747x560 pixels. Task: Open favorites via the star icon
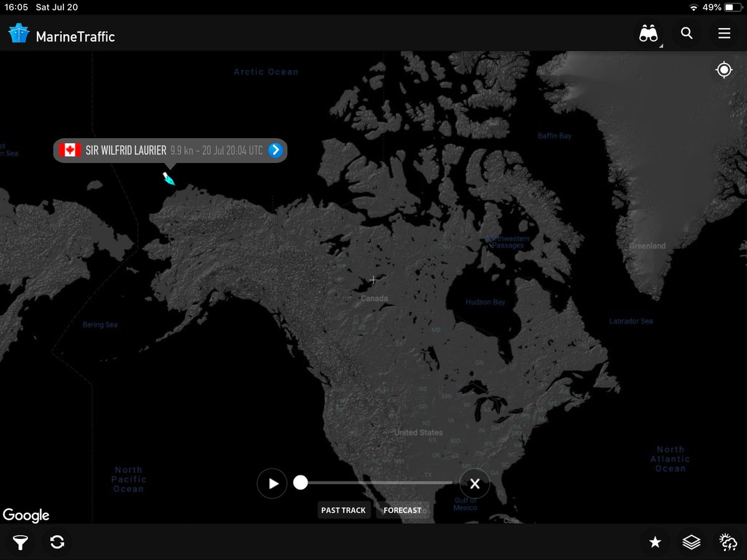click(655, 542)
